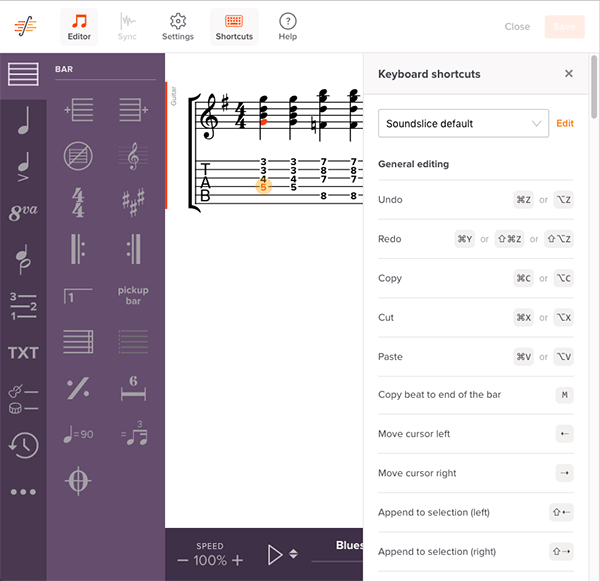This screenshot has width=600, height=581.
Task: Open the Editor tab
Action: coord(79,27)
